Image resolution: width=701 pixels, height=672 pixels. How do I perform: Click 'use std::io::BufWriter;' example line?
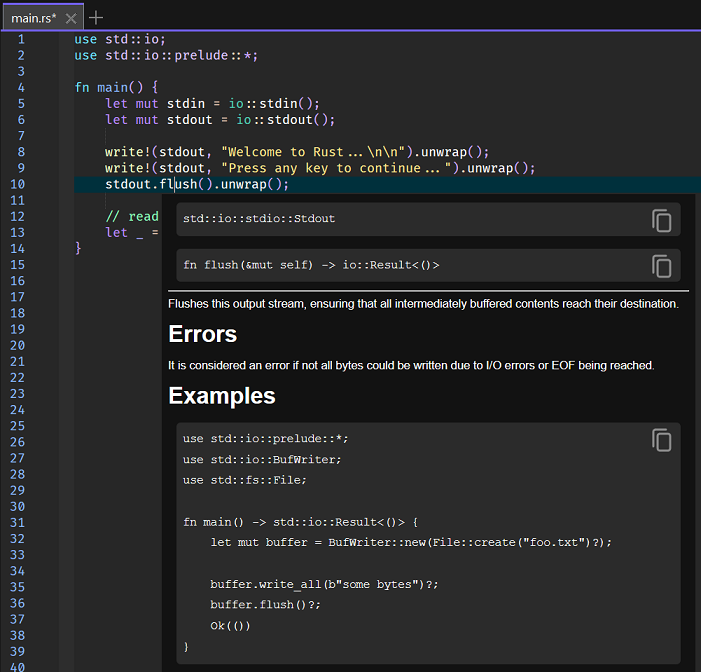[x=262, y=460]
